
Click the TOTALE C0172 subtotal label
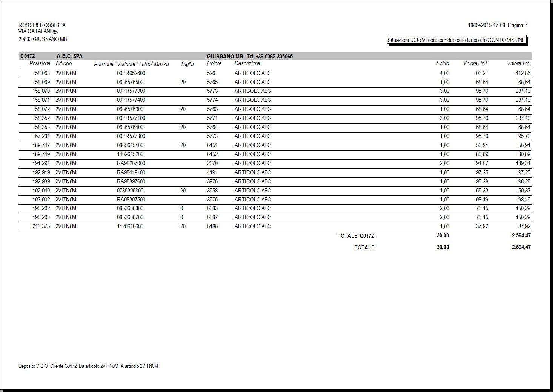[357, 236]
